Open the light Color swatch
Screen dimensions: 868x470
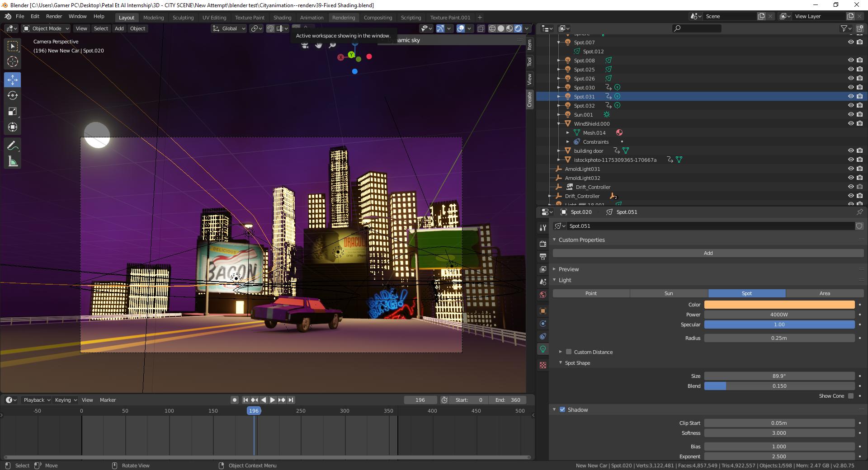click(x=779, y=305)
